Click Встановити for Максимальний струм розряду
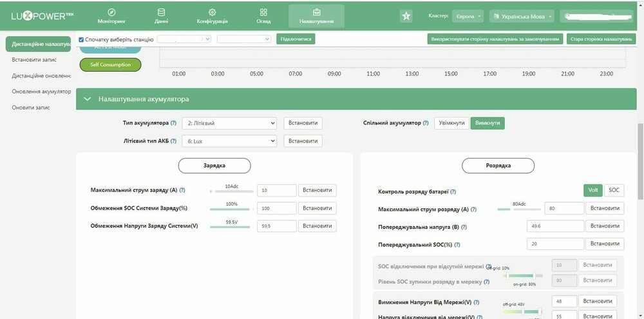Viewport: 644px width, 319px height. [605, 208]
